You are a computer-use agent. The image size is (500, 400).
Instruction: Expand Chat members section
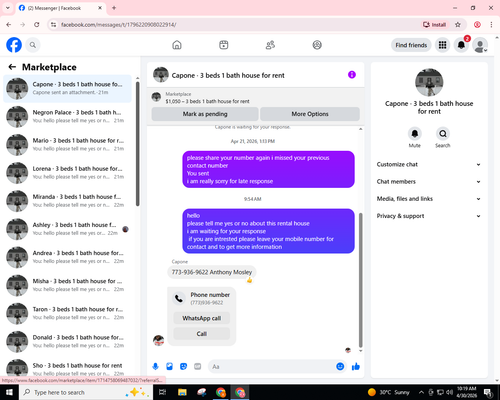(x=429, y=182)
